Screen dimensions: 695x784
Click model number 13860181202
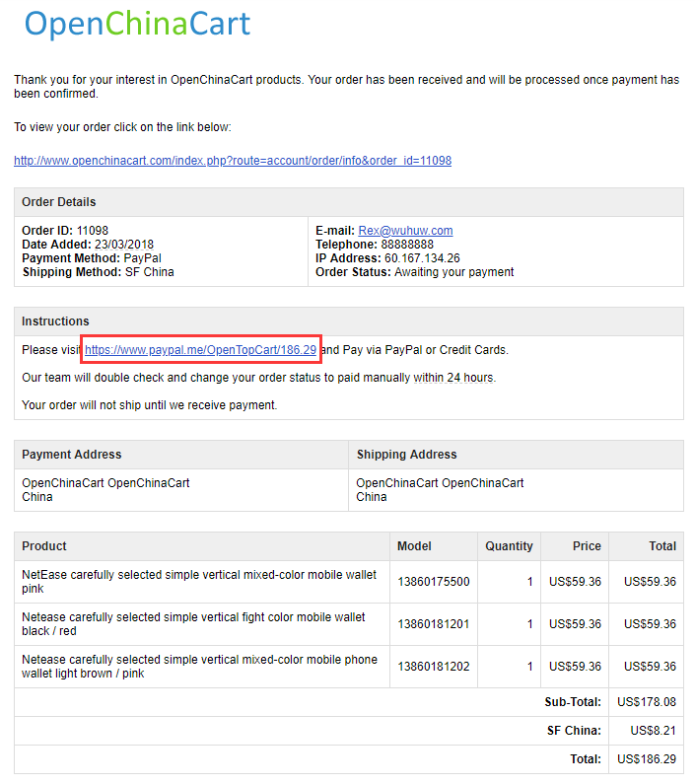tap(434, 667)
